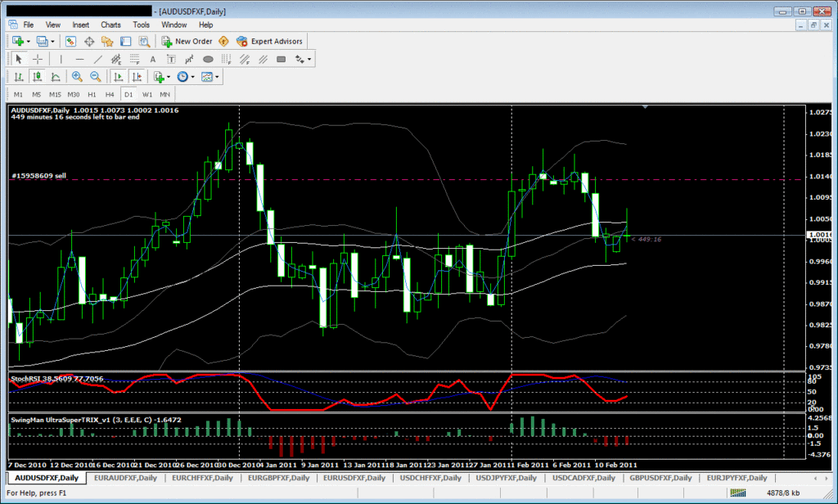
Task: Switch to the GBPUSDFXF,Daily chart tab
Action: coord(660,478)
